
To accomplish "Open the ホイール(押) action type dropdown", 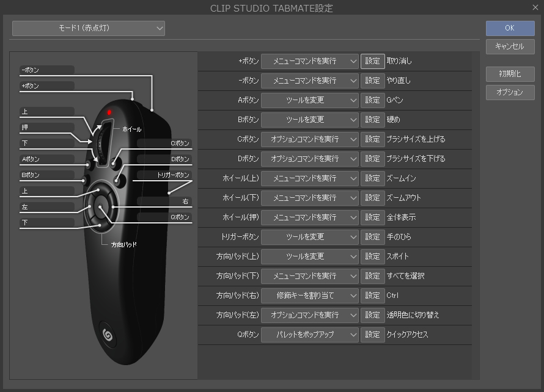I will (309, 217).
